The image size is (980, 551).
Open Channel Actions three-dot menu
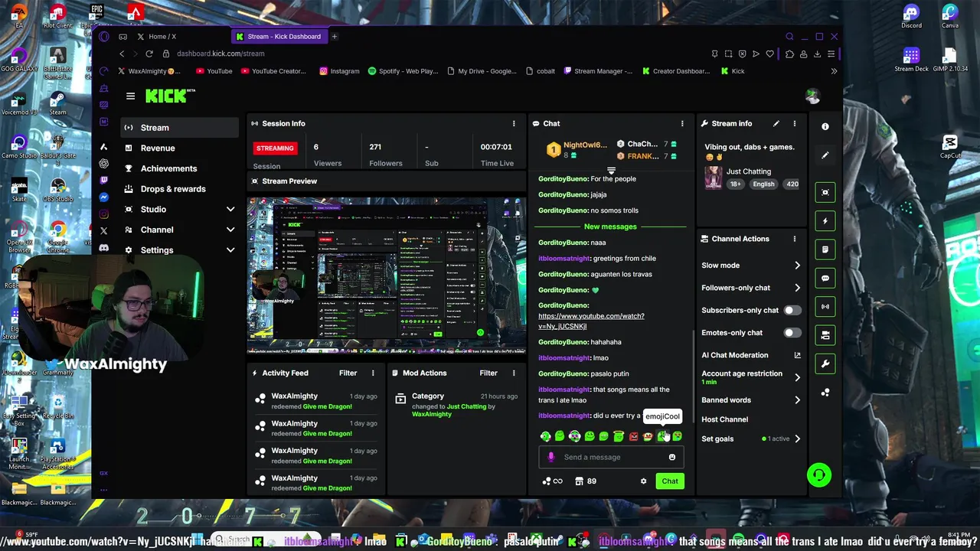coord(794,239)
